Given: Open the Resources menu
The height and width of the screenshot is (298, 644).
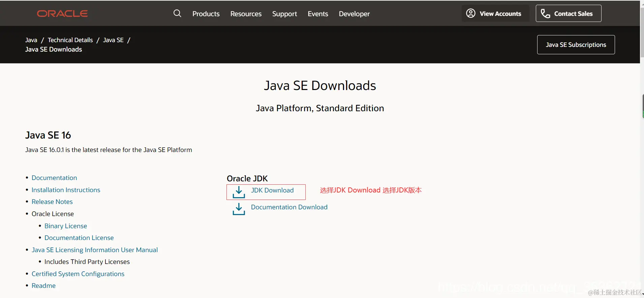Looking at the screenshot, I should click(x=246, y=14).
